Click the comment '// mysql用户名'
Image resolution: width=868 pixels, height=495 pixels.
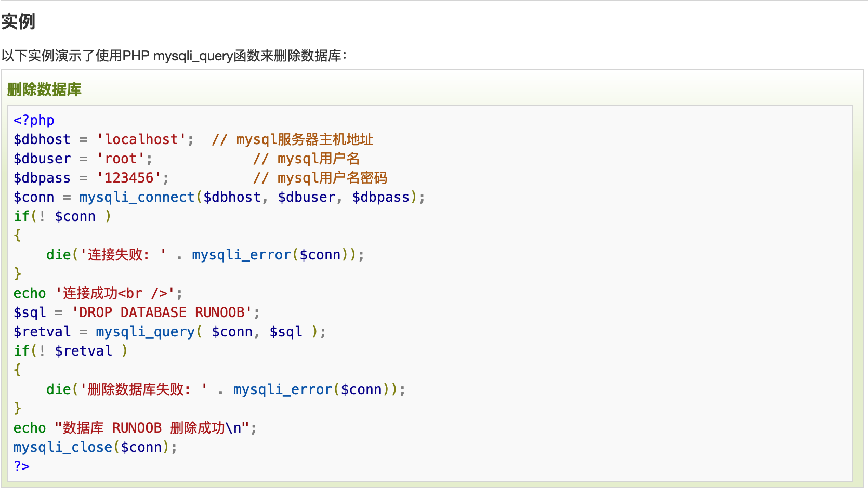[x=307, y=159]
